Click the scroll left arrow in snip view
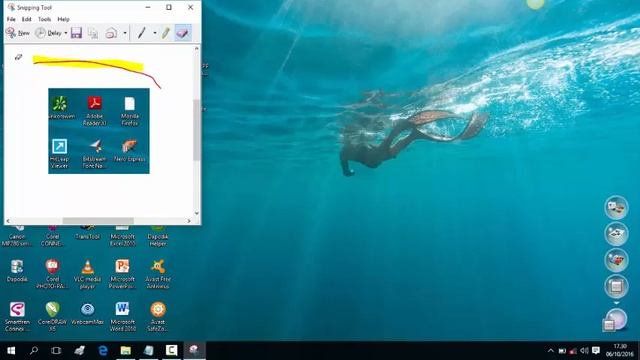The image size is (640, 360). [x=8, y=221]
